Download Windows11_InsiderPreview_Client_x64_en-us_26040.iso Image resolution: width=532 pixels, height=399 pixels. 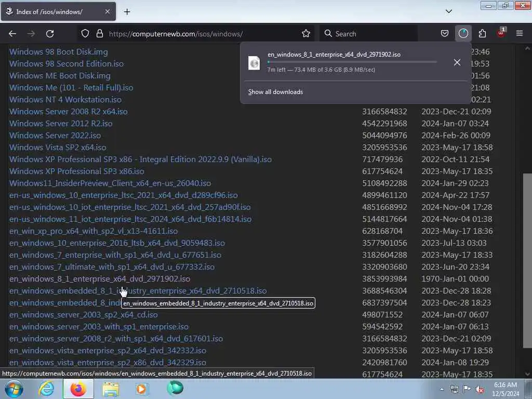click(x=110, y=183)
